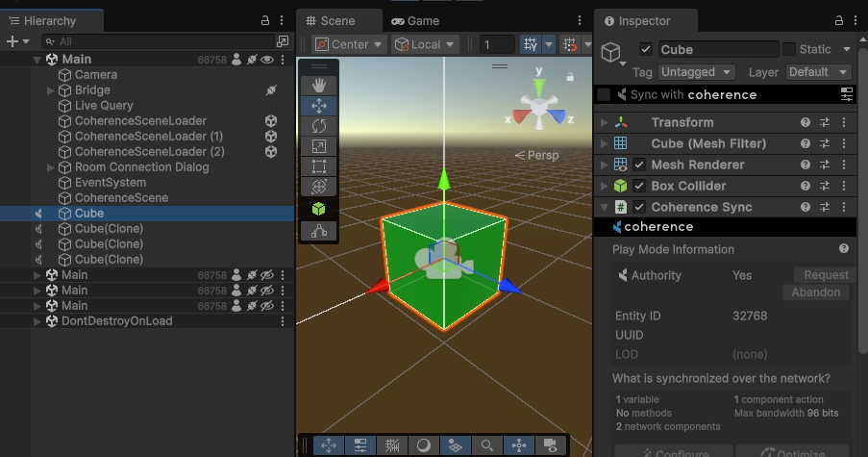Select the Move tool in scene toolbar
This screenshot has height=457, width=868.
318,106
